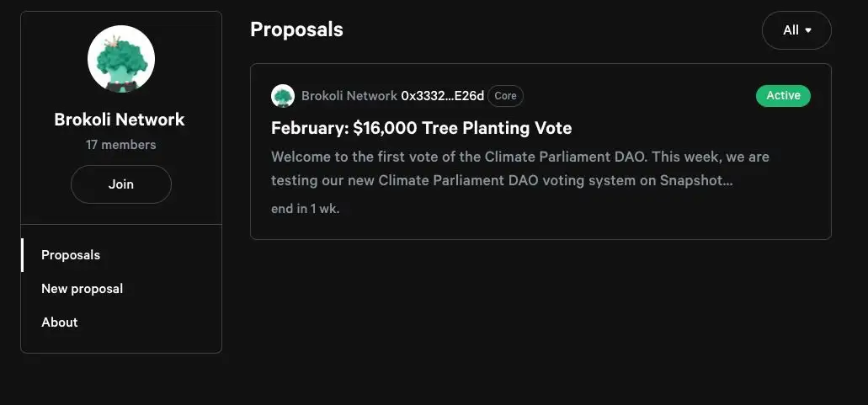The height and width of the screenshot is (405, 868).
Task: Click the Brokoli Network title in sidebar
Action: coord(120,120)
